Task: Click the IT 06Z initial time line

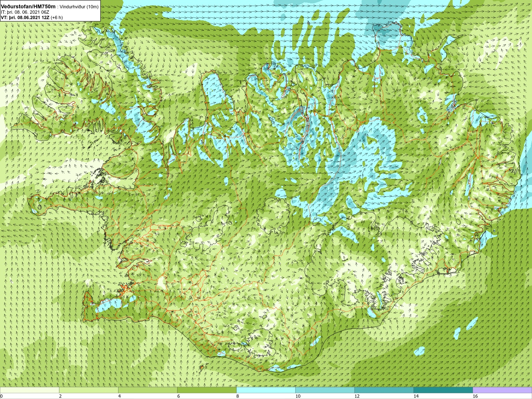Action: [25, 12]
